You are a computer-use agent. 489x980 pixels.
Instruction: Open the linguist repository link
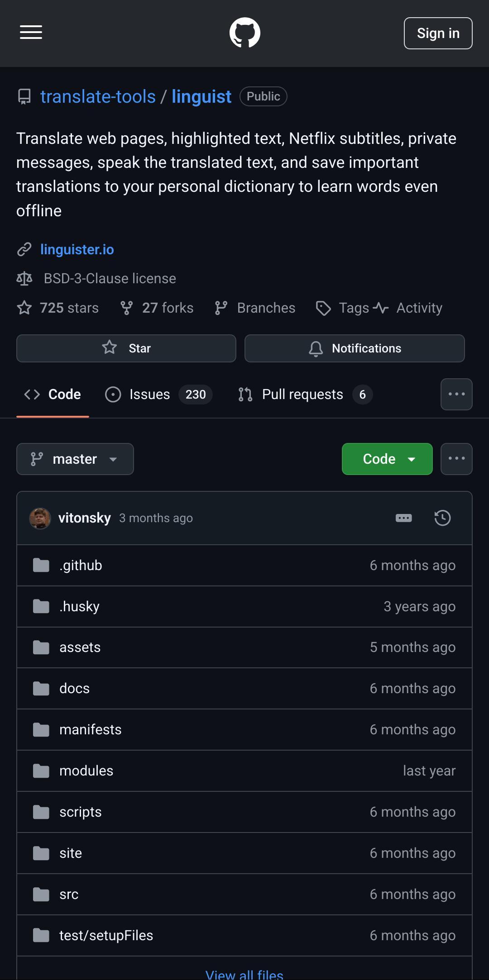201,96
